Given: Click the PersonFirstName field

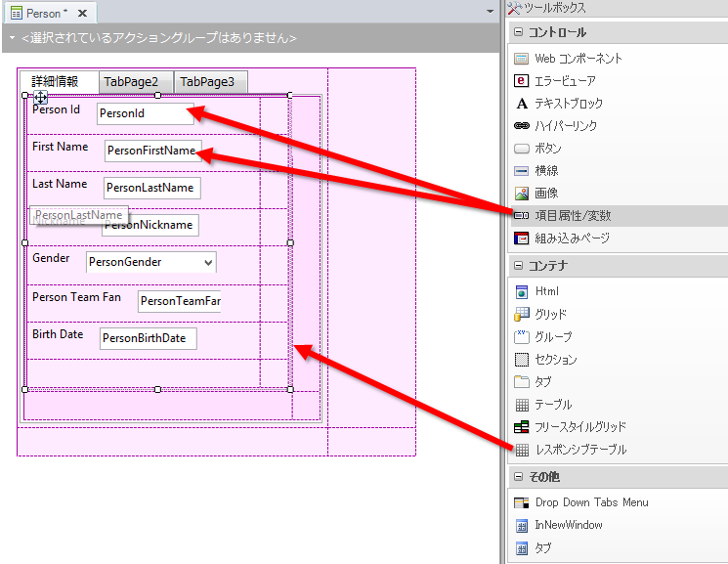Looking at the screenshot, I should 153,151.
